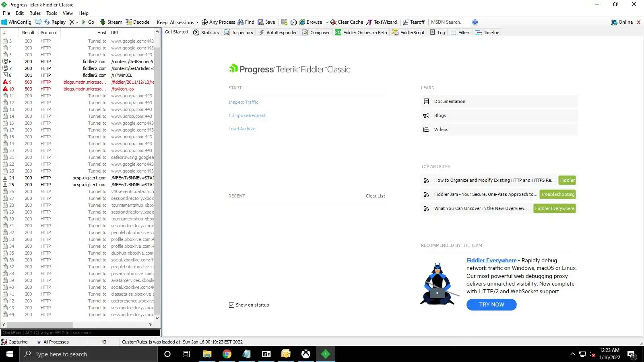Click All Processes filter in status bar
Viewport: 644px width, 362px height.
coord(53,342)
